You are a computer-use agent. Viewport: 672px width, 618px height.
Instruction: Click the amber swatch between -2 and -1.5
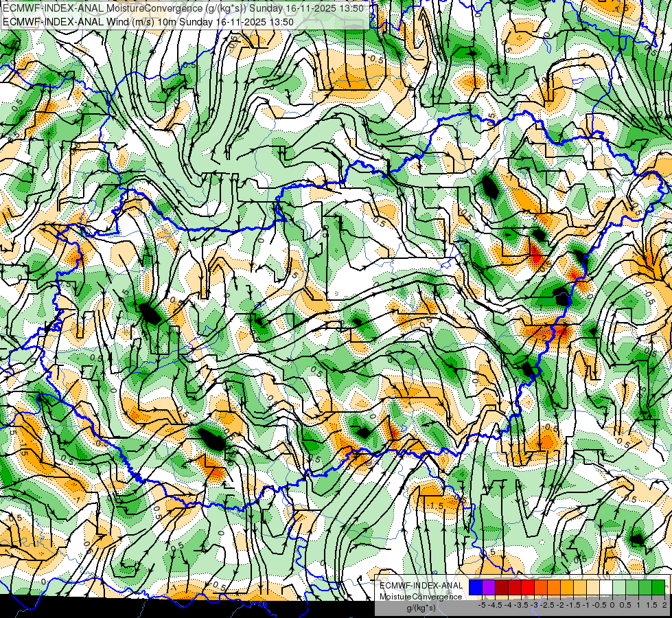tap(566, 587)
